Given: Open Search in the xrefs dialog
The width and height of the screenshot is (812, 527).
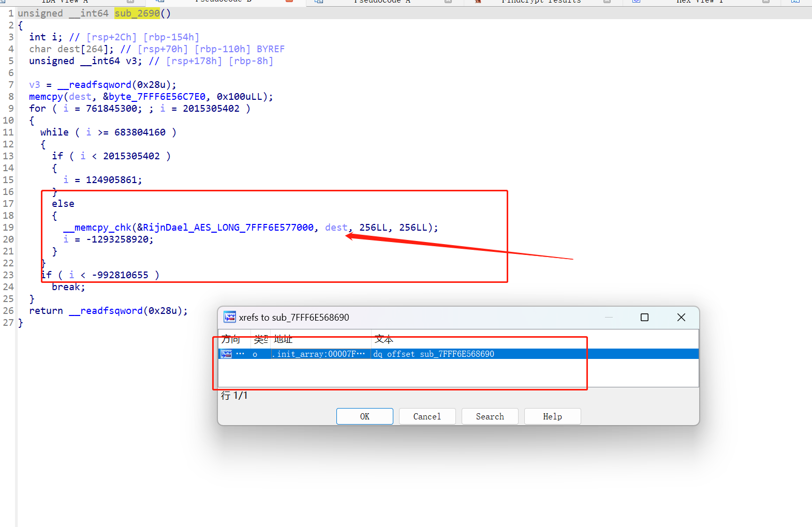Looking at the screenshot, I should (x=490, y=416).
